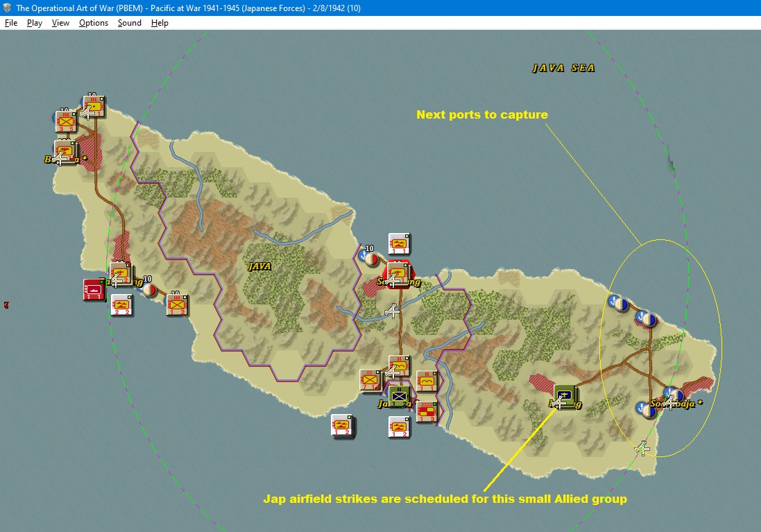Open the Help menu

click(x=160, y=23)
